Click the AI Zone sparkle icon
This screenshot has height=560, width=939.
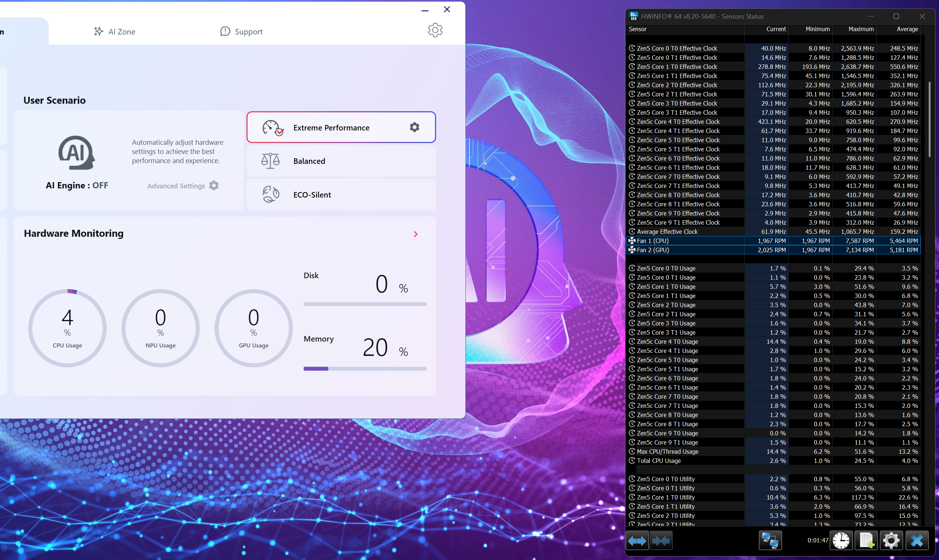(99, 31)
